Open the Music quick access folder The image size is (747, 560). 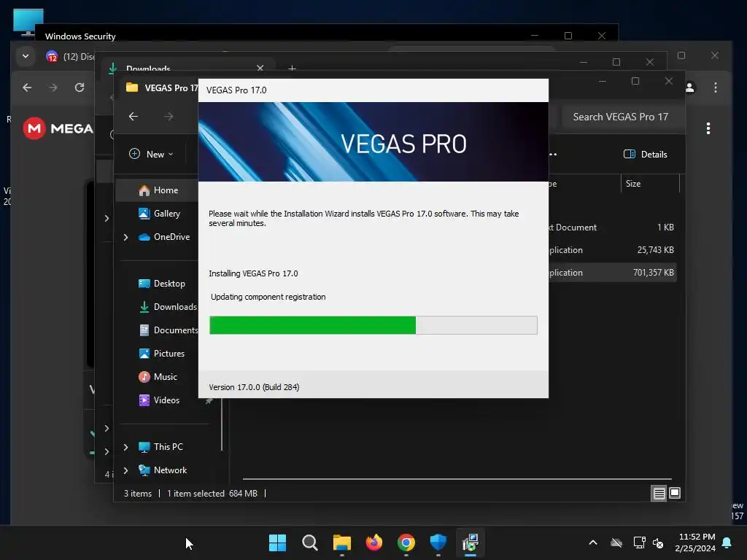pyautogui.click(x=158, y=377)
